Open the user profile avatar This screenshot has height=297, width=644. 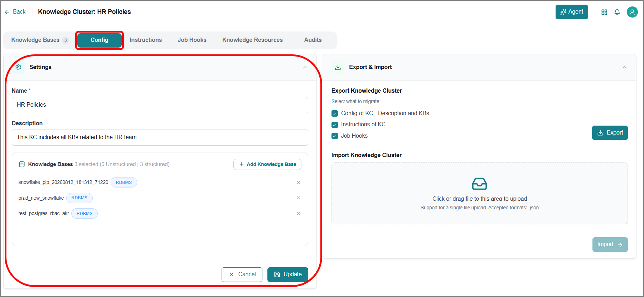632,12
